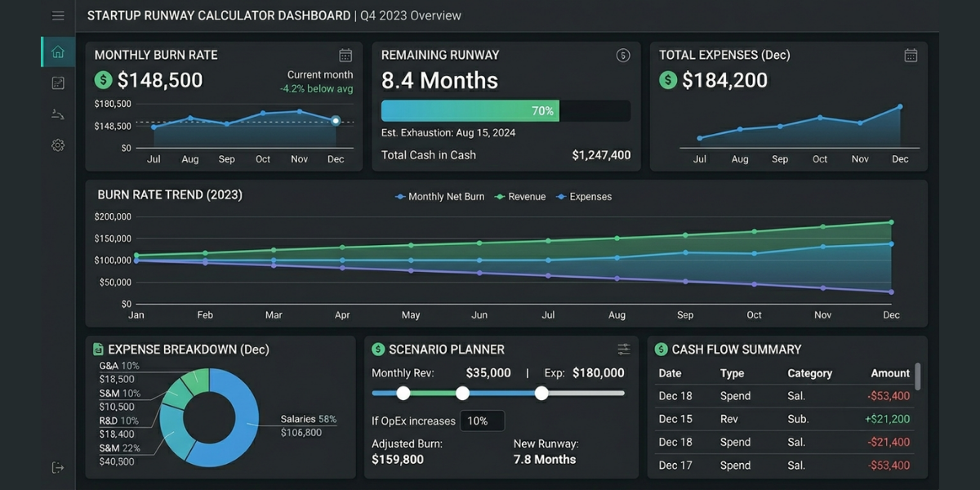
Task: Click the $106,800 salaries amount
Action: 301,432
